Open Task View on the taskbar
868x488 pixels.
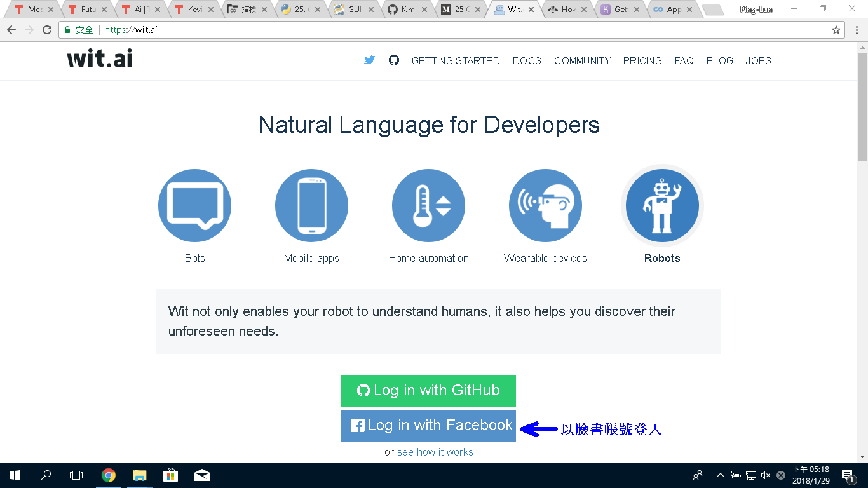pos(76,475)
